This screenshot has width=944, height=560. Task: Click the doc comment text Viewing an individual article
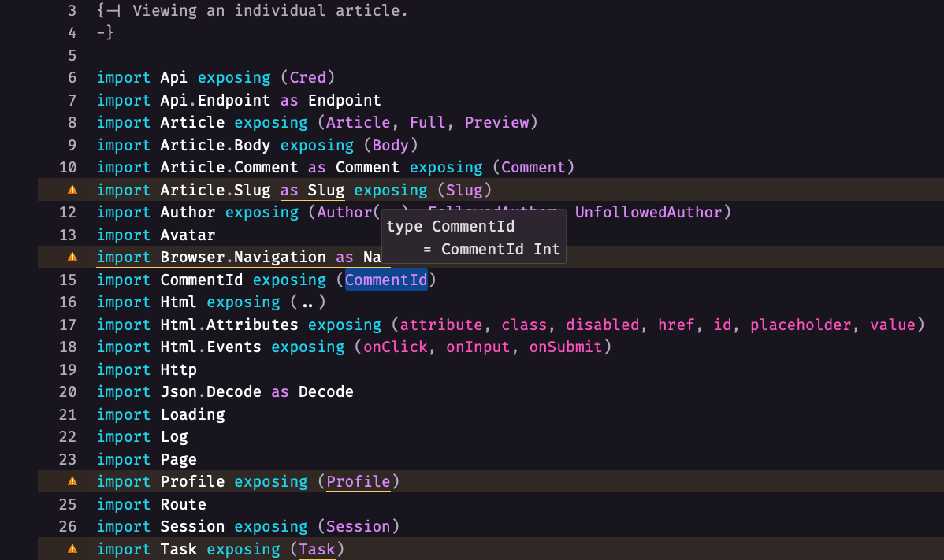click(x=270, y=11)
